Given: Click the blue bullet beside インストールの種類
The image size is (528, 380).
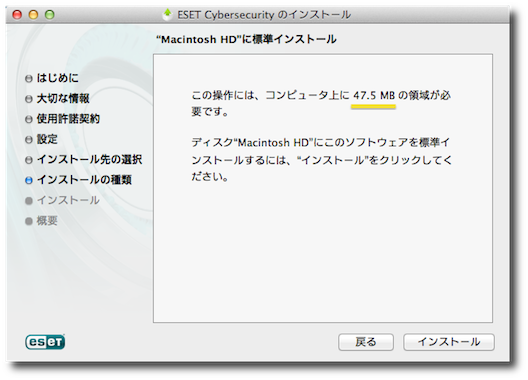Looking at the screenshot, I should point(29,180).
